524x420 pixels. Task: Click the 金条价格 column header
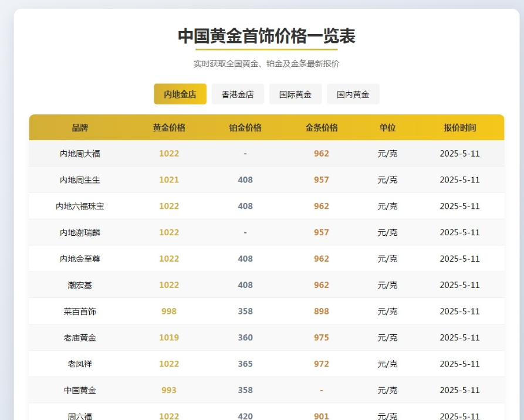(x=322, y=128)
